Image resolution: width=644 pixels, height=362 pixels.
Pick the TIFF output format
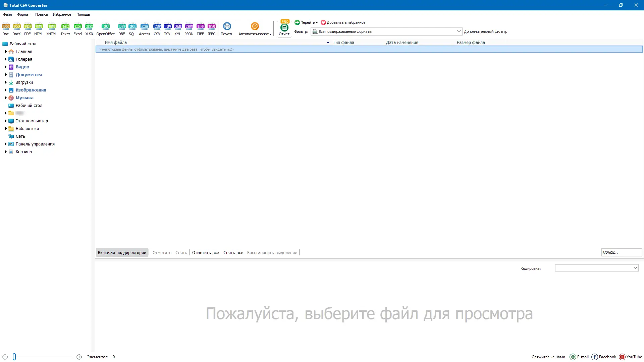coord(200,28)
